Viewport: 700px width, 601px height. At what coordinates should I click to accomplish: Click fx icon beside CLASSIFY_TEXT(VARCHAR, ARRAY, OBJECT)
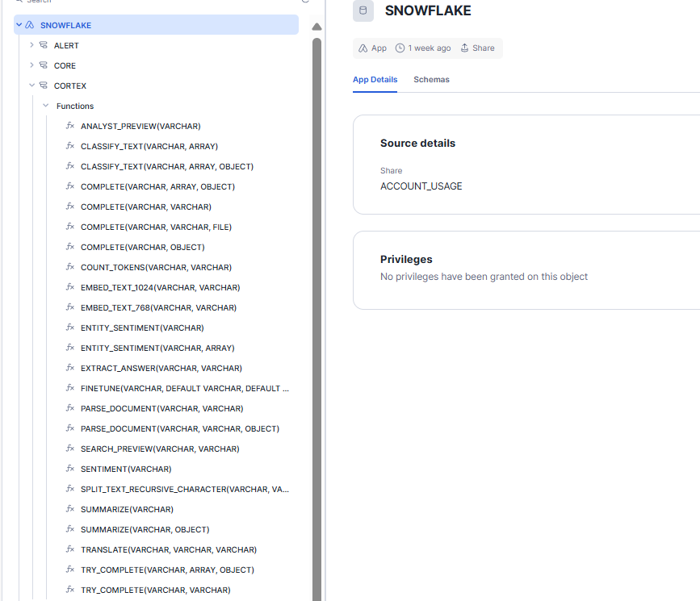pyautogui.click(x=70, y=166)
